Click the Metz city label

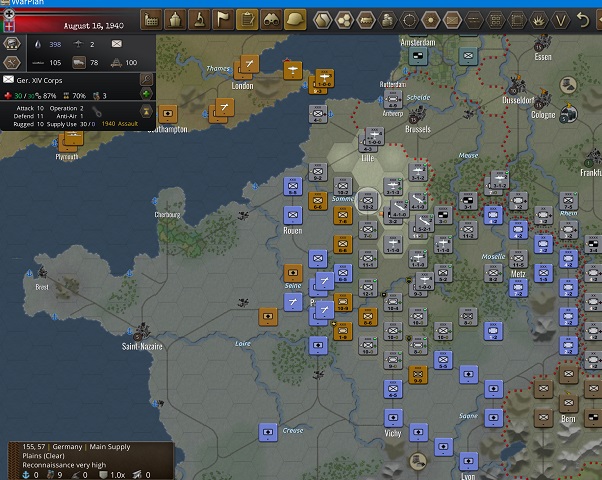click(518, 274)
